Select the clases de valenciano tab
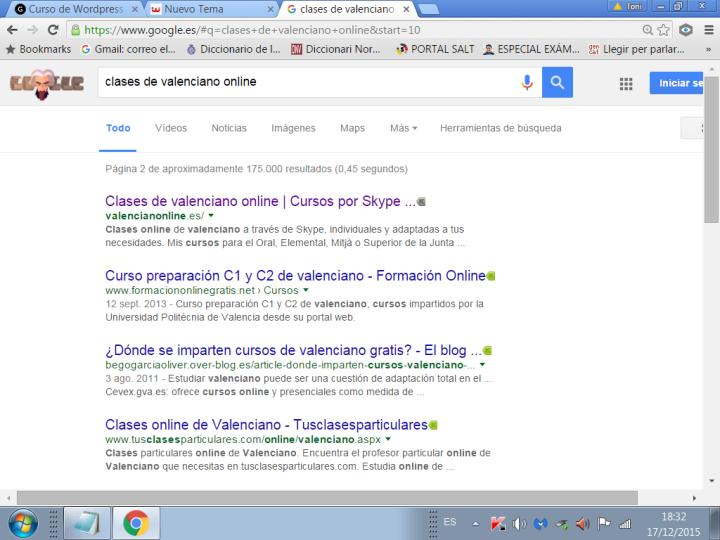The image size is (720, 540). click(x=348, y=9)
